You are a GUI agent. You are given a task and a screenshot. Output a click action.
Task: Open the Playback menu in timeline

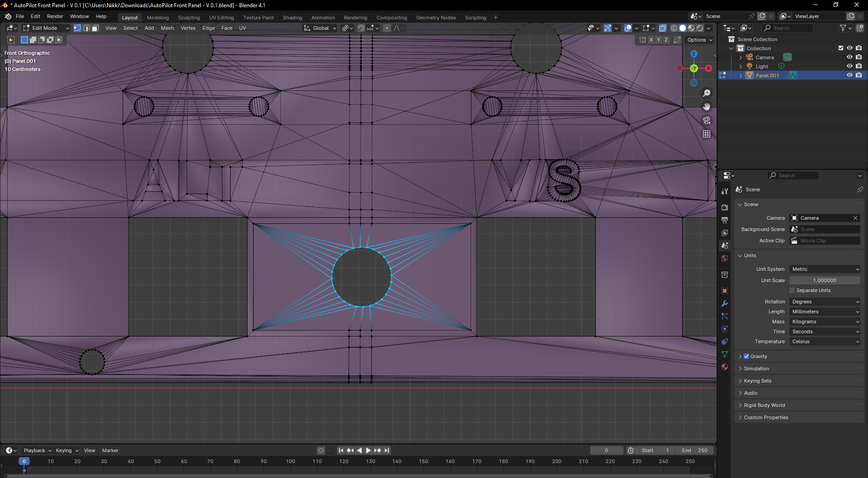pos(37,450)
